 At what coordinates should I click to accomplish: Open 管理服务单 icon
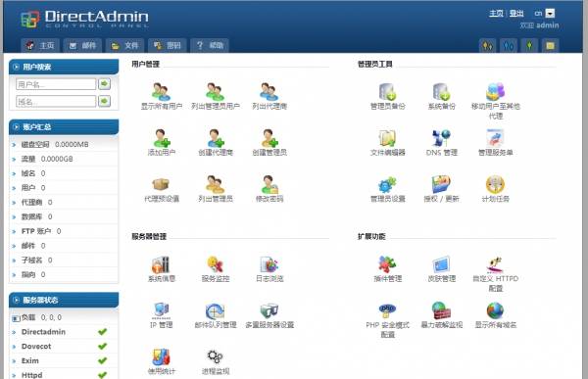pyautogui.click(x=495, y=138)
